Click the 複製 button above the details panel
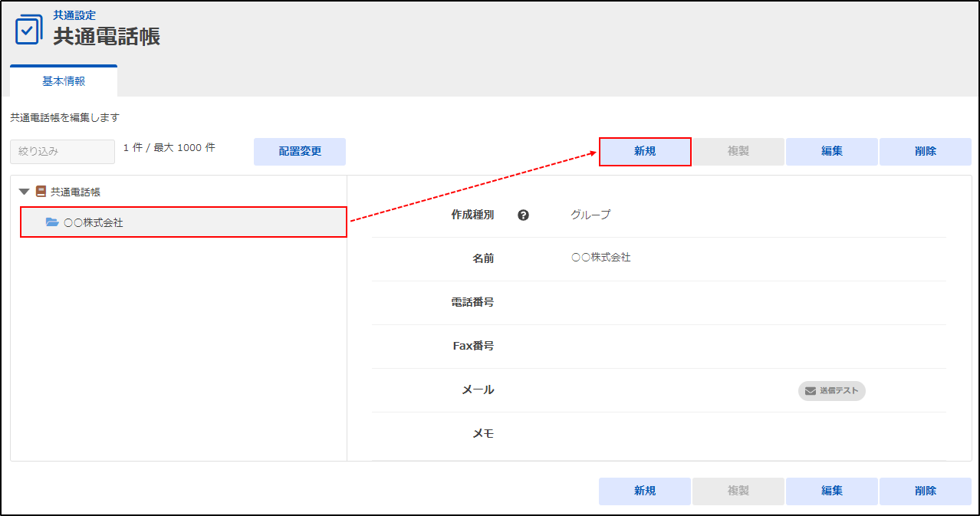 coord(738,152)
